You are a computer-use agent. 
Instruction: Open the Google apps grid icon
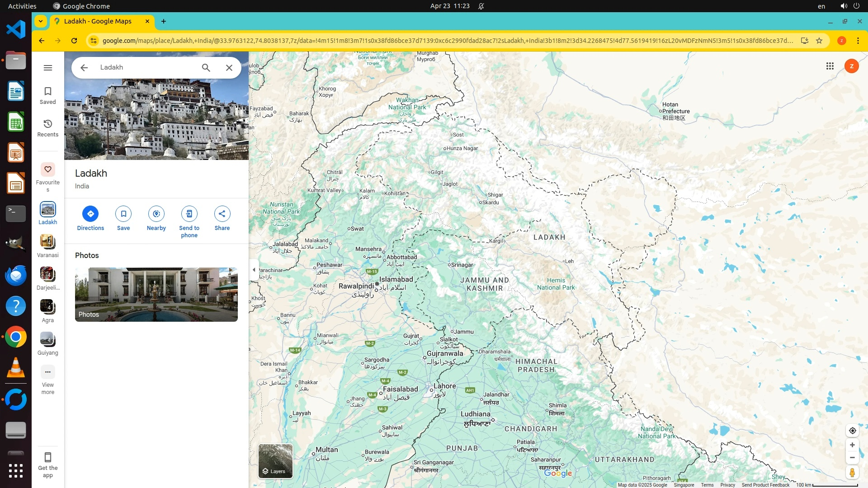point(830,66)
